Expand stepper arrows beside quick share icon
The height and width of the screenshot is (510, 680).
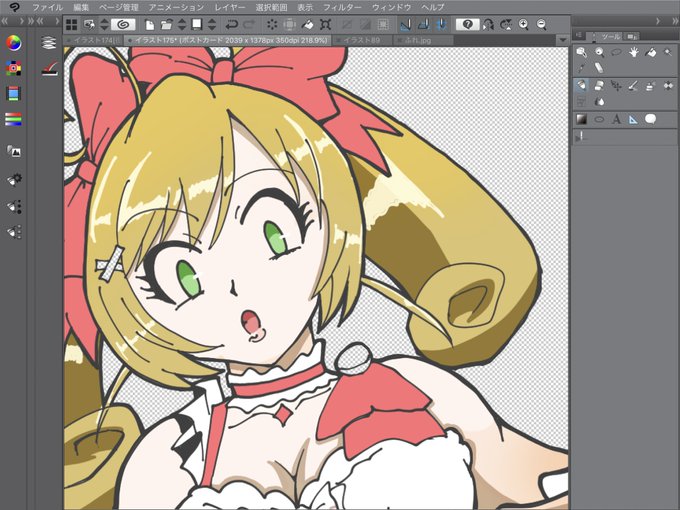click(104, 25)
